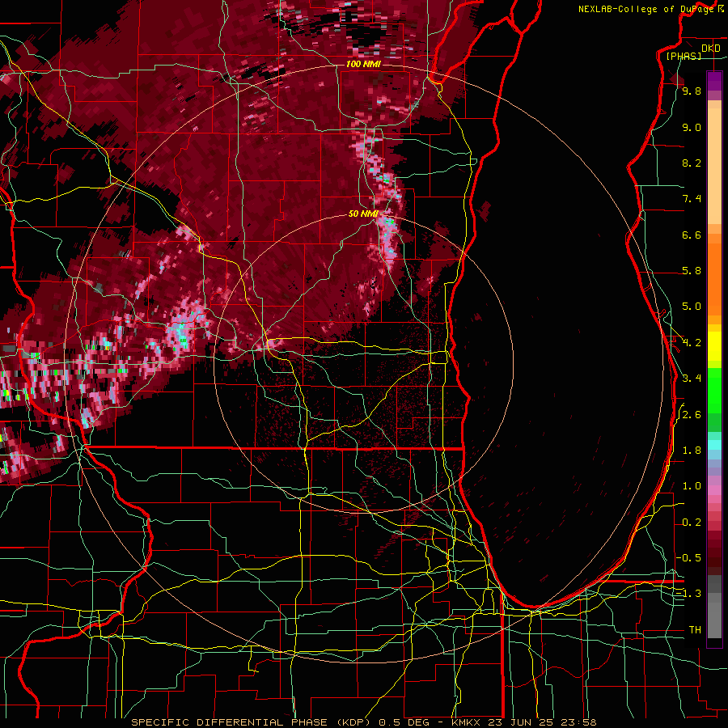Click the DKD legend title
This screenshot has width=728, height=728.
[711, 49]
